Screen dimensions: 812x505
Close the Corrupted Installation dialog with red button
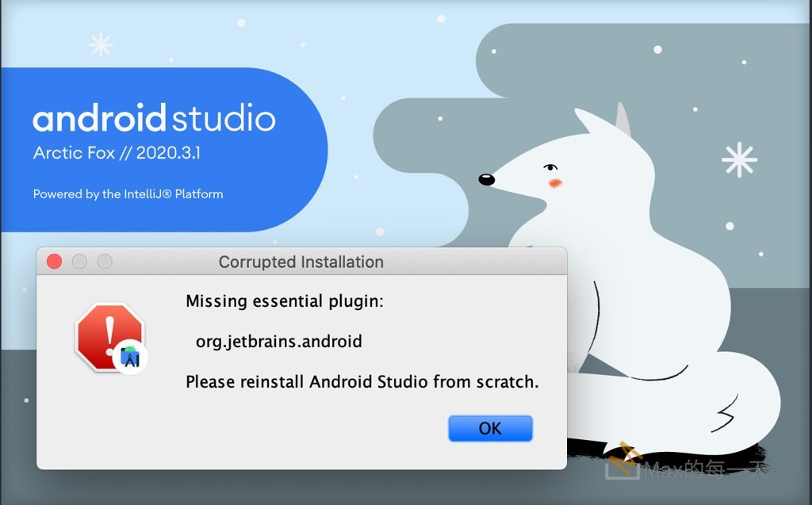(x=54, y=262)
